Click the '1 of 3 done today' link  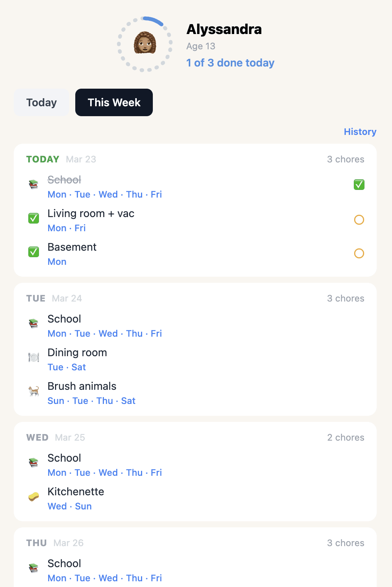[230, 63]
